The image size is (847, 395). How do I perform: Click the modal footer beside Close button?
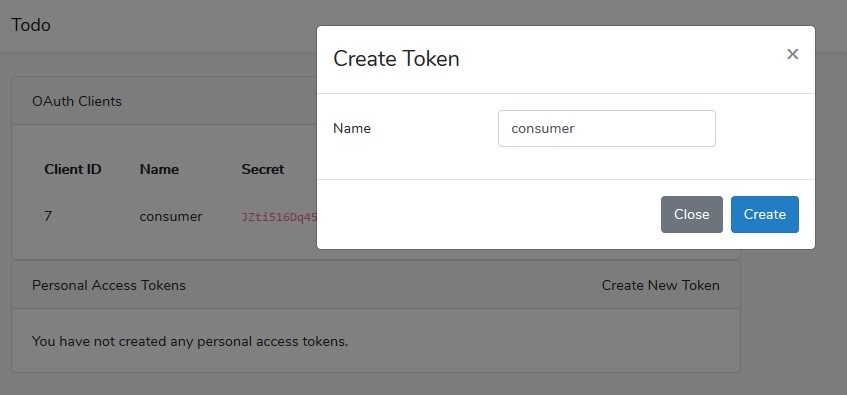[x=486, y=215]
